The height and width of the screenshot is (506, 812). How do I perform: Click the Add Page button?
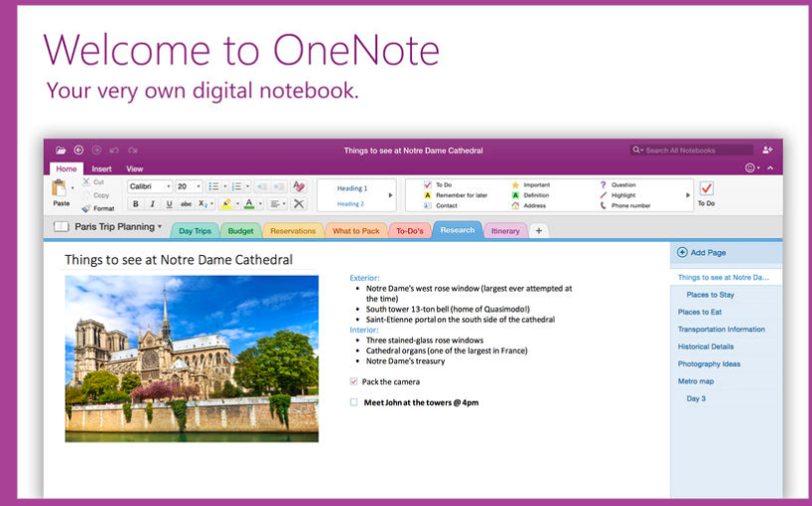pos(702,252)
